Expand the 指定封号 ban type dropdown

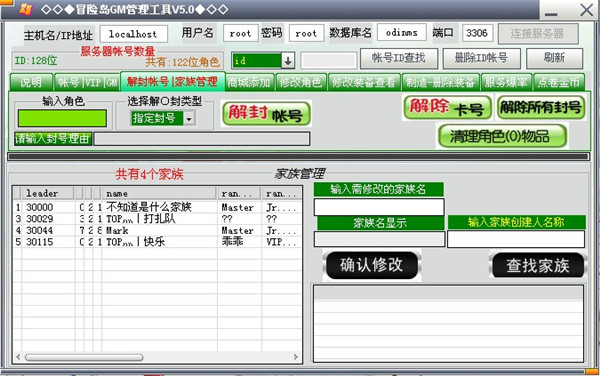189,119
